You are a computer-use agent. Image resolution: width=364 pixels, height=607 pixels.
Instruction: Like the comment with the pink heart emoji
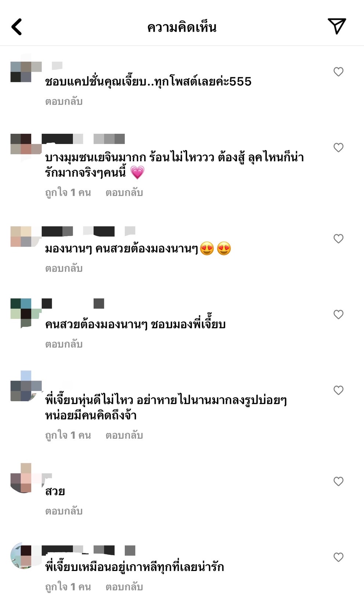coord(338,148)
